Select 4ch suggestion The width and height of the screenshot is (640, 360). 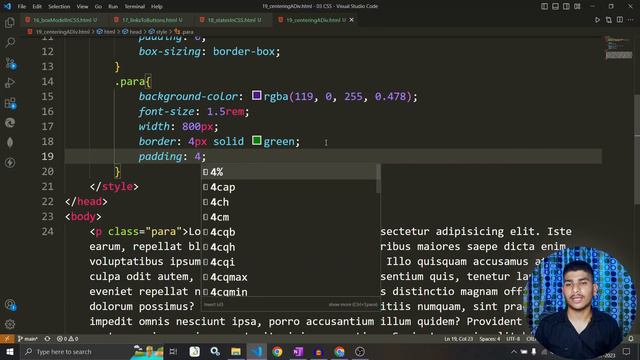(290, 202)
